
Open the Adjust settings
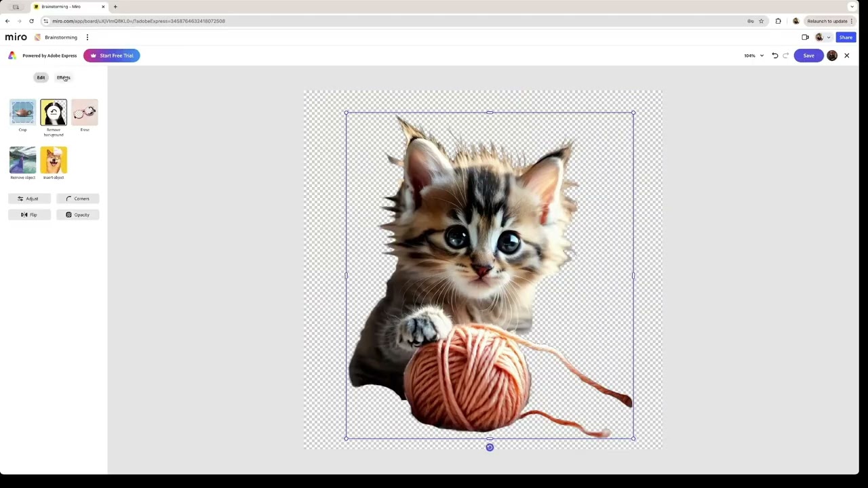click(29, 199)
